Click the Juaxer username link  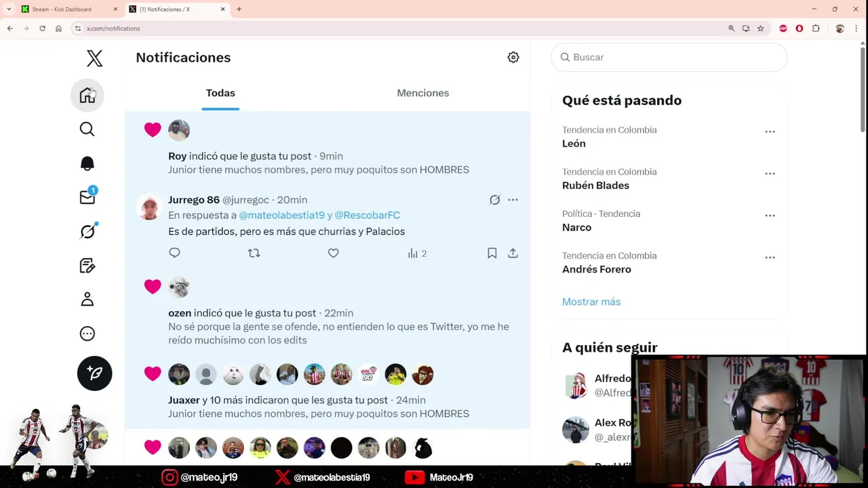pyautogui.click(x=184, y=400)
